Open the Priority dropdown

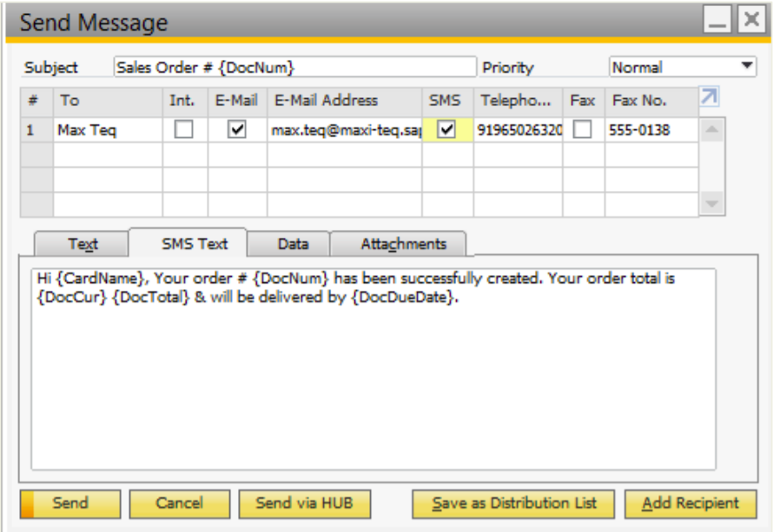tap(746, 67)
